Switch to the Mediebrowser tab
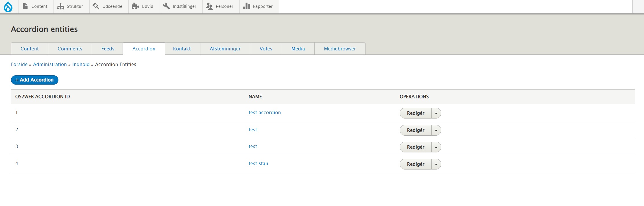Viewport: 644px width, 206px height. tap(340, 49)
